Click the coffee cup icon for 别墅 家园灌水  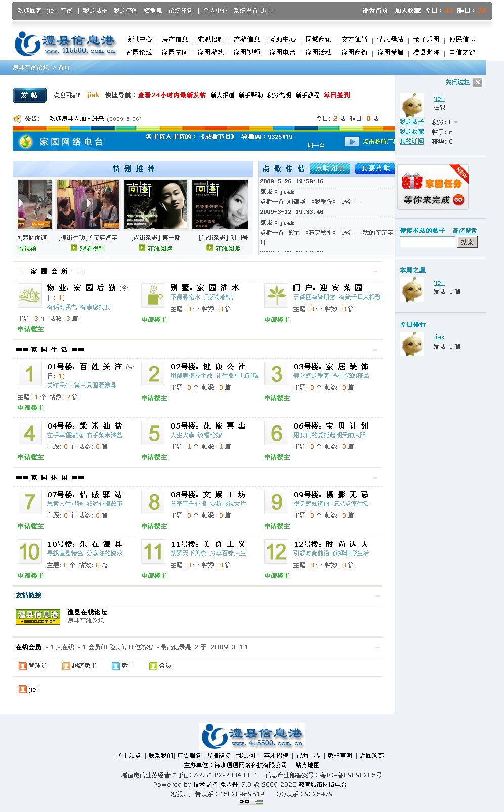coord(153,295)
